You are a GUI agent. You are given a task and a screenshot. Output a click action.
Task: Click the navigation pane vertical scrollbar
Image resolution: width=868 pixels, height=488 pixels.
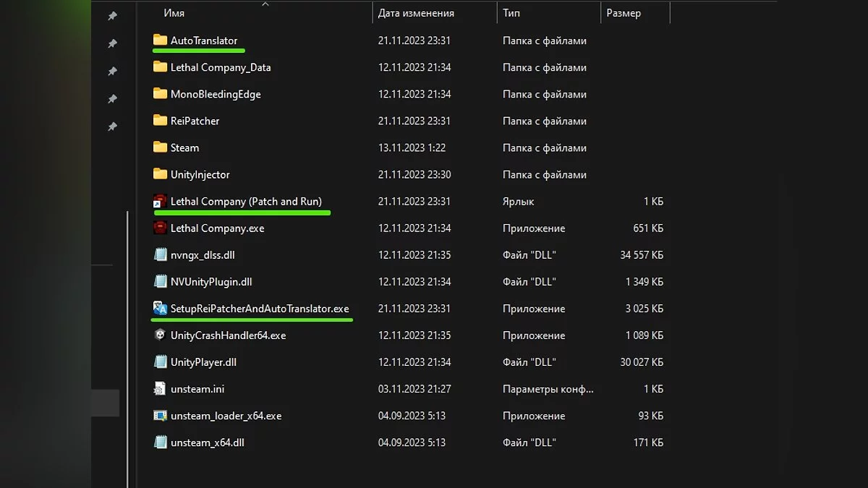[x=127, y=347]
